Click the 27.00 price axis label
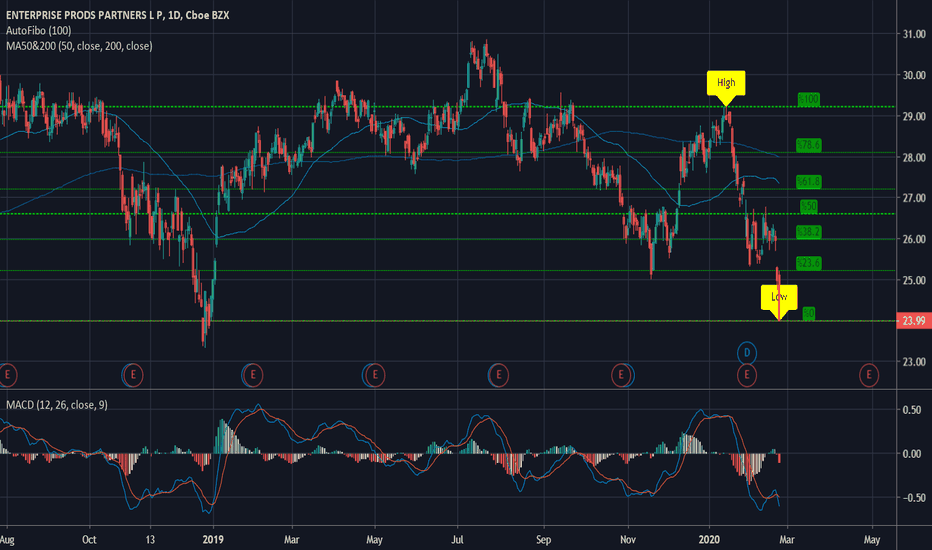 point(914,198)
